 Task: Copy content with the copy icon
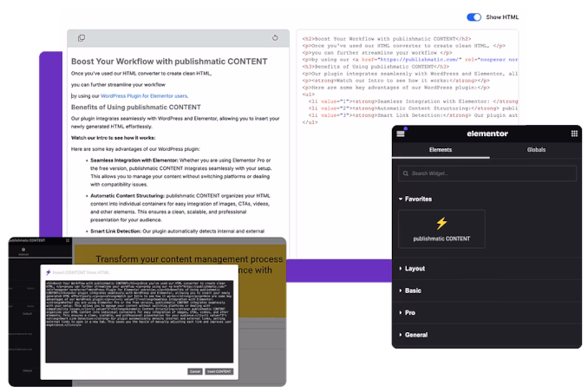coord(82,38)
